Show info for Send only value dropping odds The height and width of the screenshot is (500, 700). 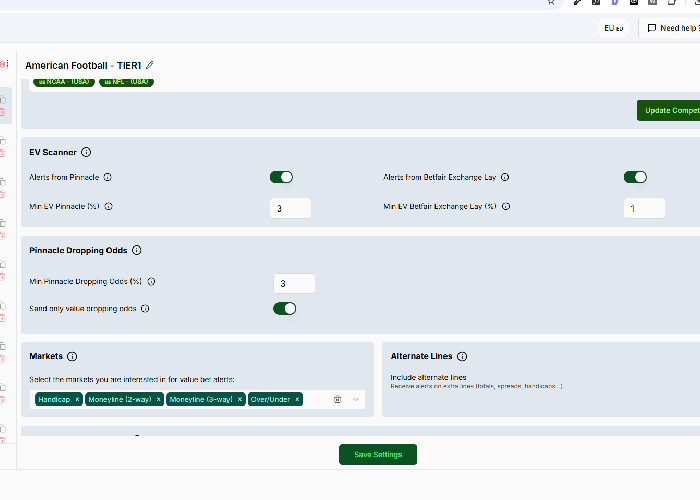tap(145, 308)
